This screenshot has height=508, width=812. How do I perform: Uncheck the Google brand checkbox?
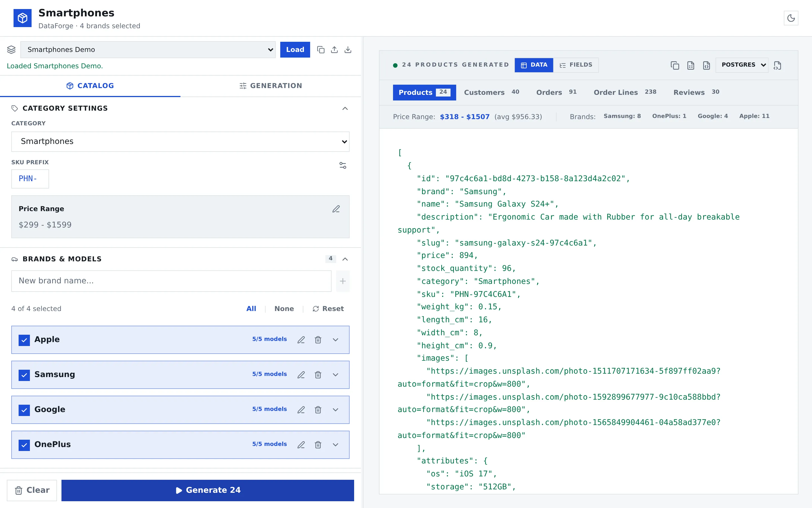click(x=24, y=410)
